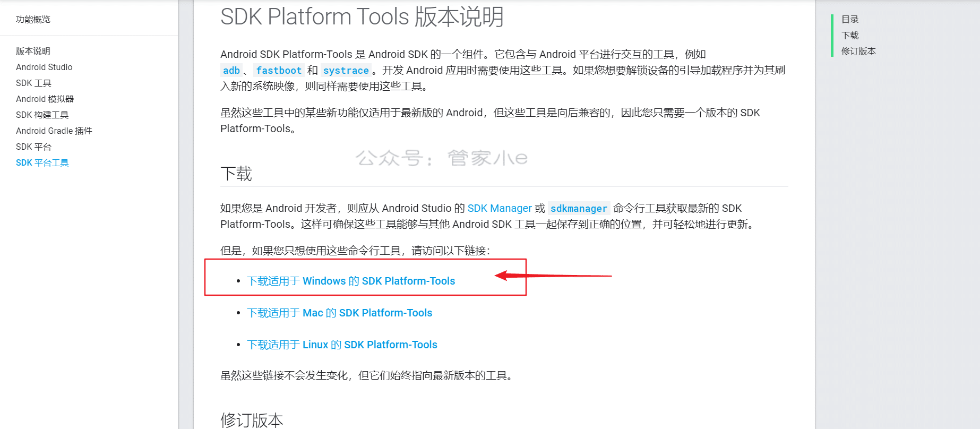The image size is (980, 429).
Task: Click the SDK Platform Tools 版本说明 page title
Action: click(362, 16)
